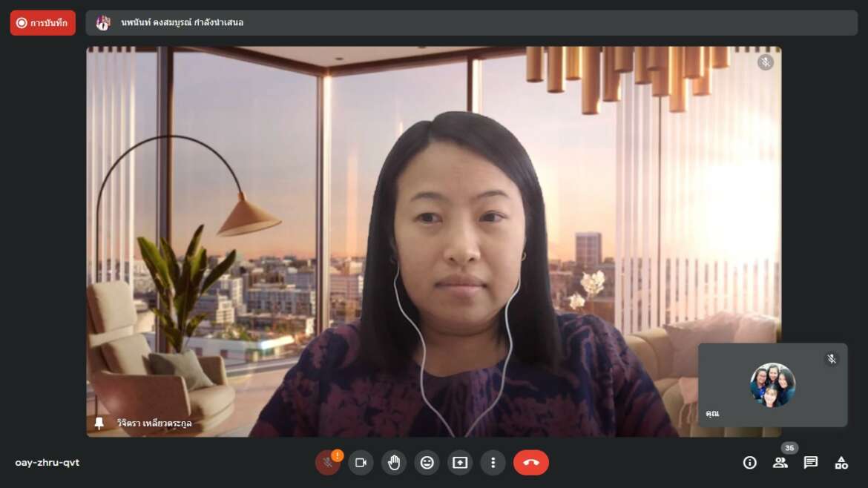Click the participant name label on main video
Image resolution: width=868 pixels, height=488 pixels.
click(154, 423)
